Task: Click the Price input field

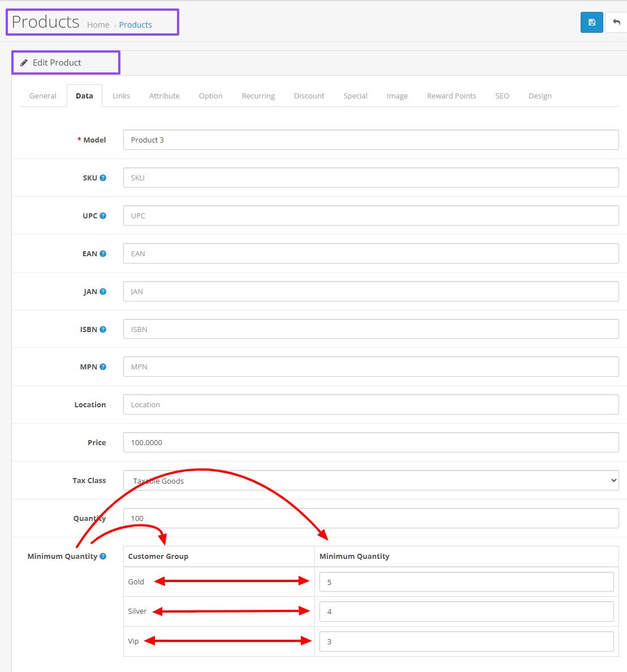Action: (370, 442)
